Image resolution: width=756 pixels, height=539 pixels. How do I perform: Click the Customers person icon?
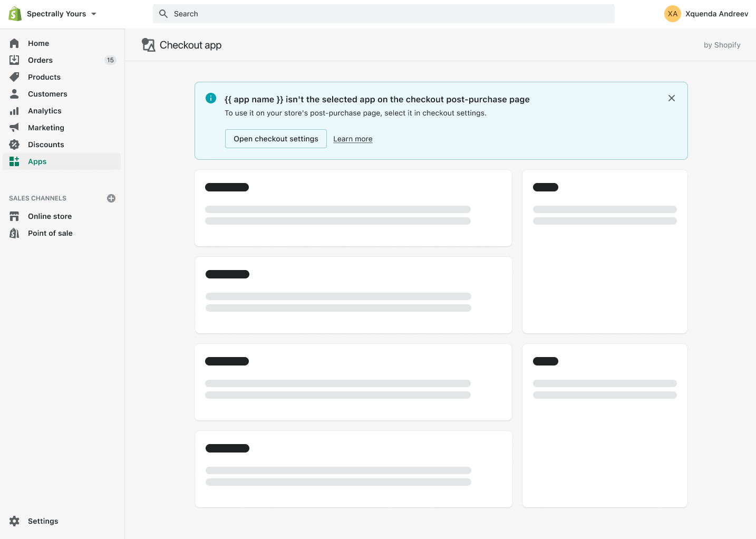(x=14, y=94)
